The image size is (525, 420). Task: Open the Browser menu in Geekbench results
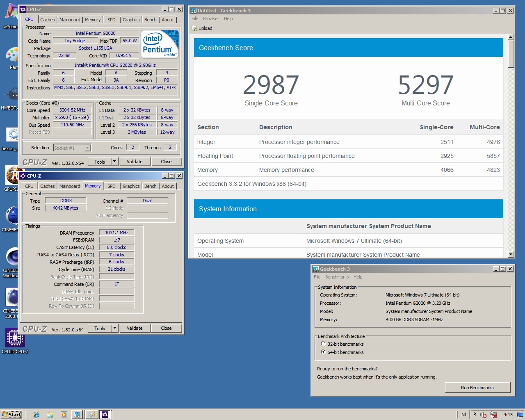tap(211, 18)
